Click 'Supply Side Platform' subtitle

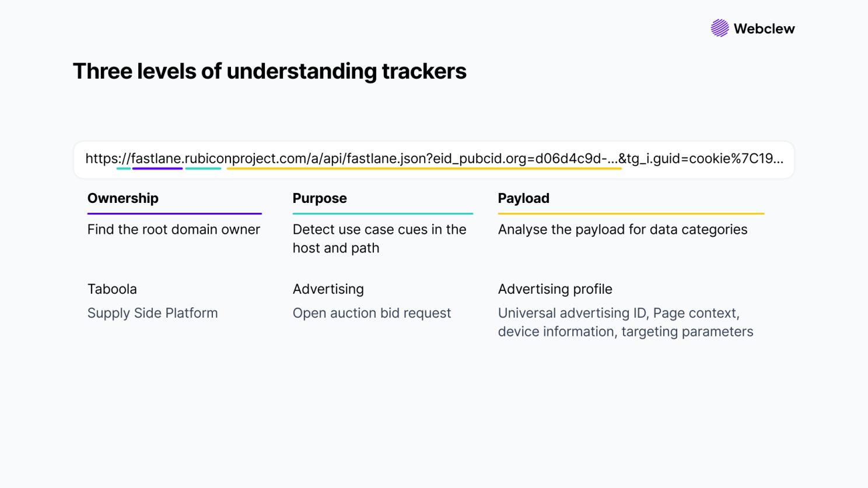point(153,313)
